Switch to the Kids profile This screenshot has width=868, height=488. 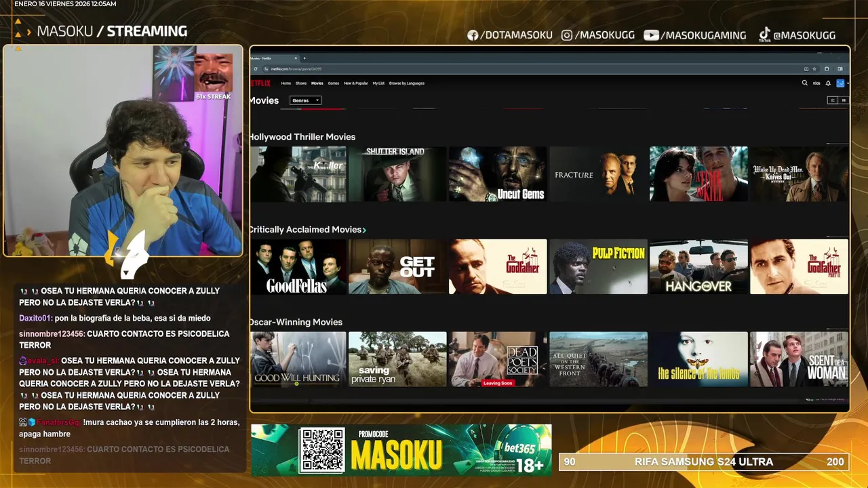[816, 83]
